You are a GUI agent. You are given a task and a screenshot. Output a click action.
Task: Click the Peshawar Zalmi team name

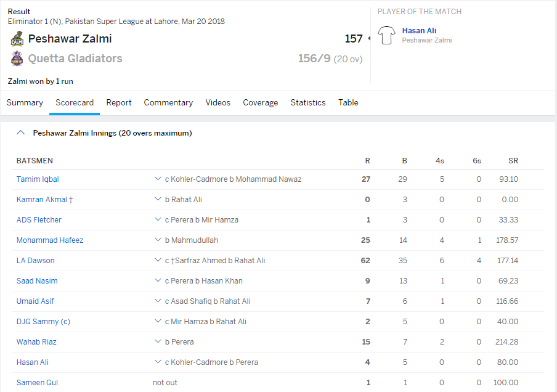point(70,39)
